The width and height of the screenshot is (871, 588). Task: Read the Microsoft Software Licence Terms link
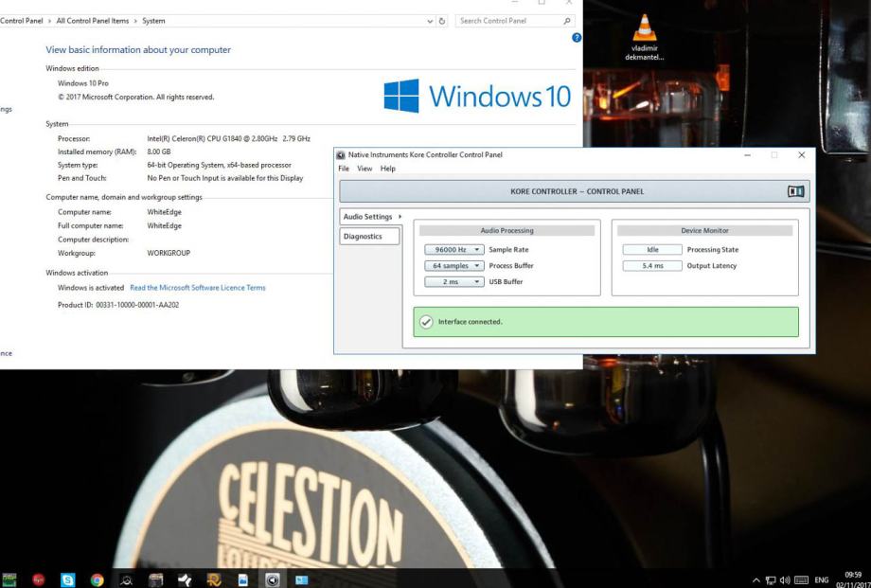pos(198,288)
